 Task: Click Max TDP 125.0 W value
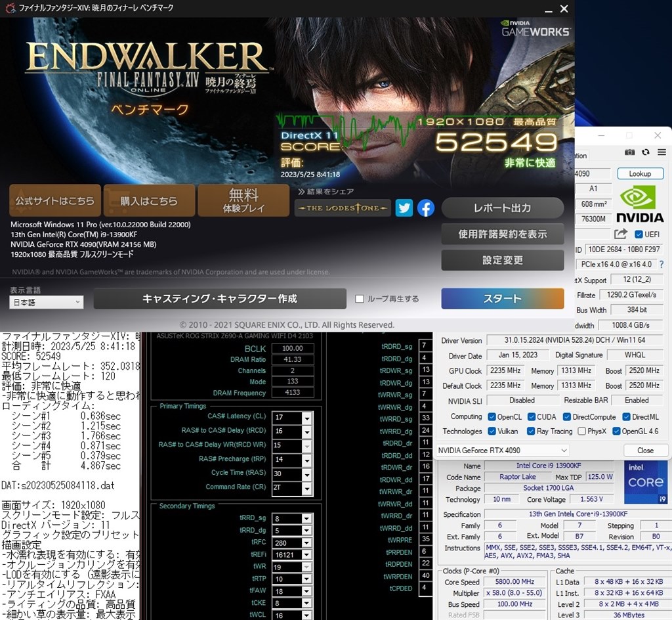[x=600, y=477]
